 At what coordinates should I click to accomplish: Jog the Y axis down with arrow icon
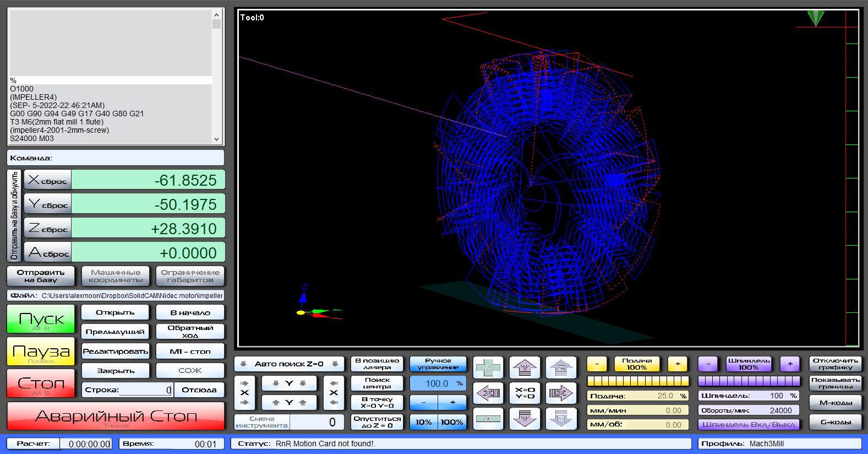coord(525,419)
